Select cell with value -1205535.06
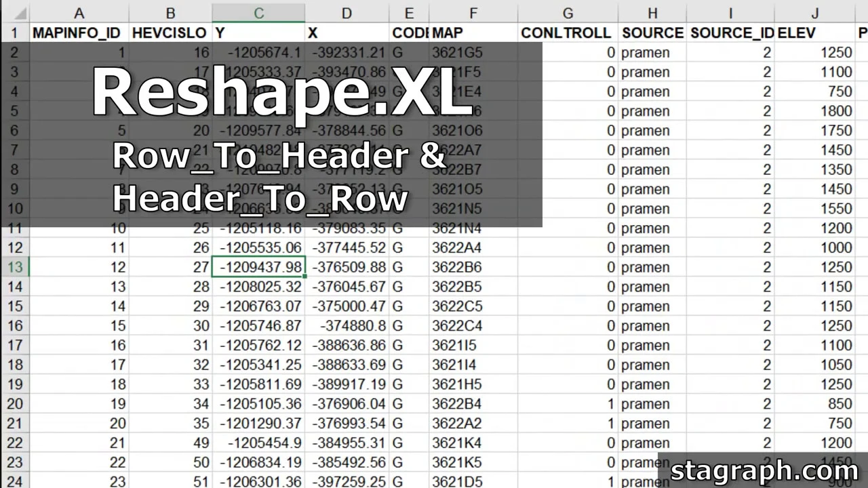Image resolution: width=868 pixels, height=488 pixels. point(258,247)
